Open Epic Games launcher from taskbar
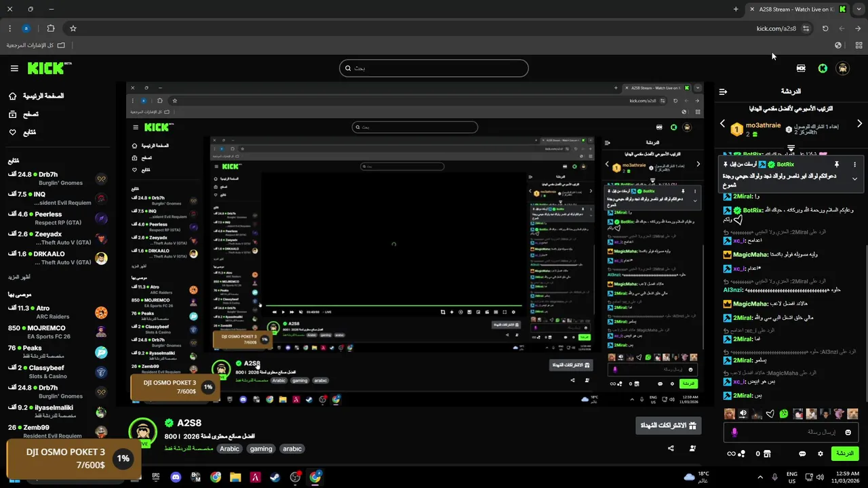Screen dimensions: 868x488 pos(156,477)
